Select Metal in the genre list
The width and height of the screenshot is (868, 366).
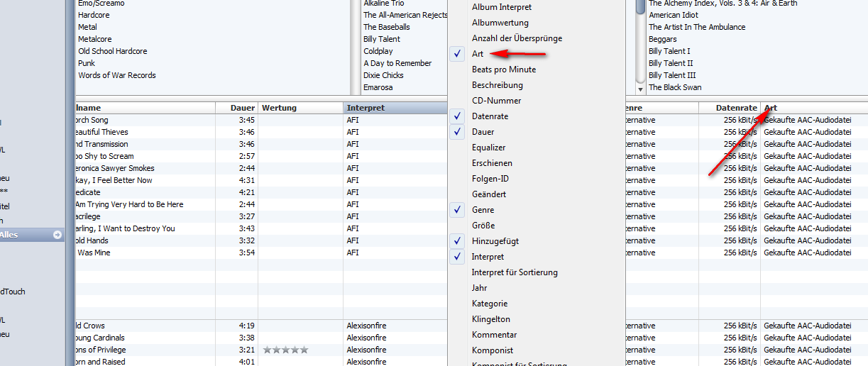coord(87,27)
